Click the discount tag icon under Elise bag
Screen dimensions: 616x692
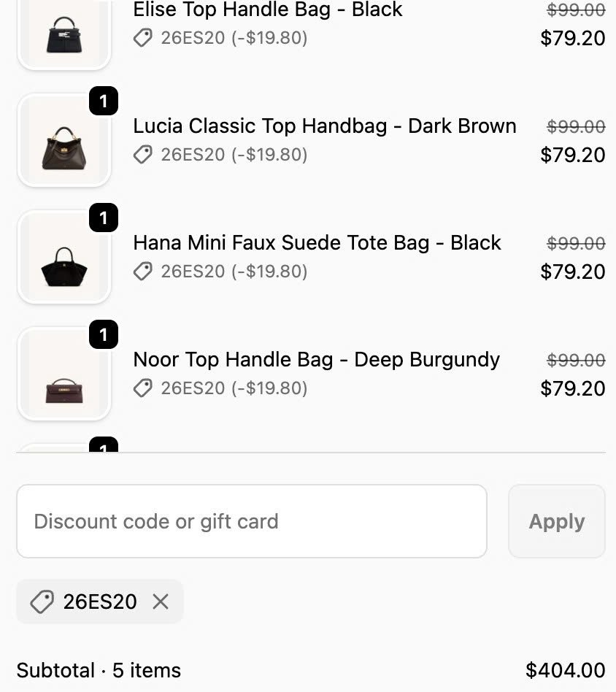(x=143, y=38)
